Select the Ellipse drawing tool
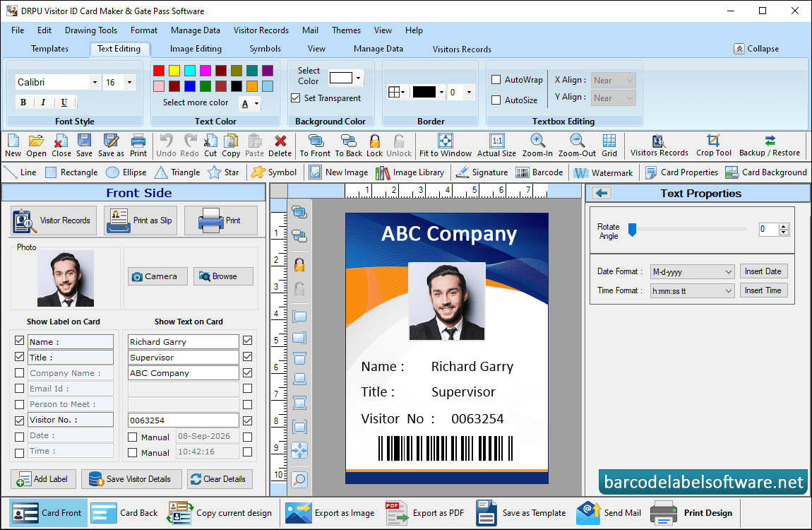Image resolution: width=812 pixels, height=530 pixels. coord(126,172)
